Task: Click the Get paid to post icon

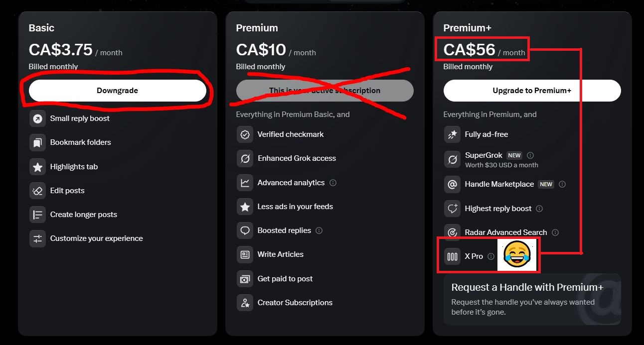Action: click(245, 279)
